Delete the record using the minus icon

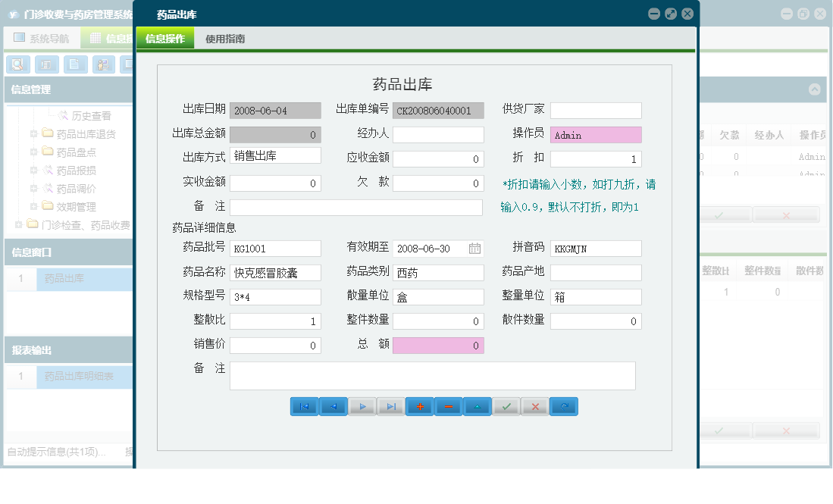(x=448, y=406)
